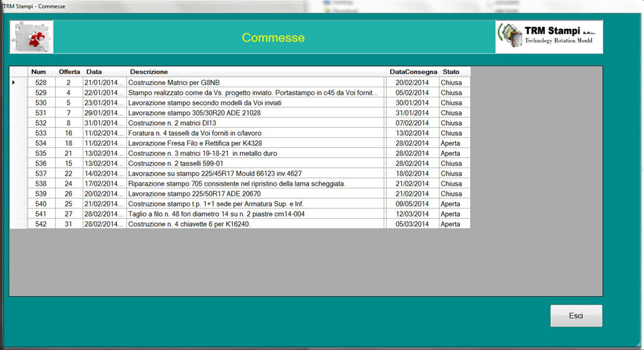644x350 pixels.
Task: Select Stato 'Aperta' in row 542
Action: click(454, 224)
